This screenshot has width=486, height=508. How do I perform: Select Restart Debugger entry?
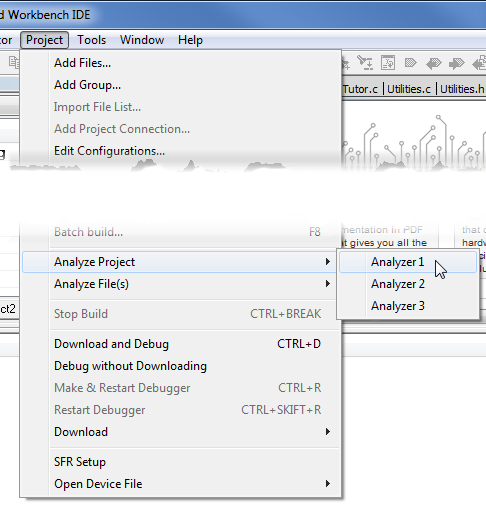coord(180,410)
